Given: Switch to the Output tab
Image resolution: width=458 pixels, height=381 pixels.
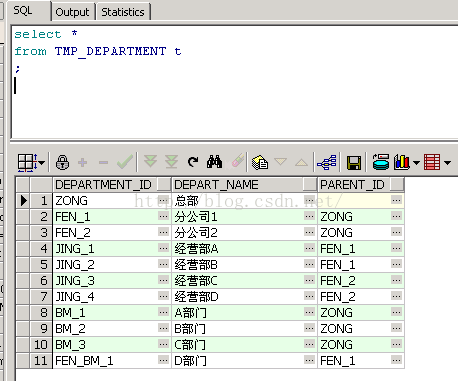Looking at the screenshot, I should click(73, 12).
